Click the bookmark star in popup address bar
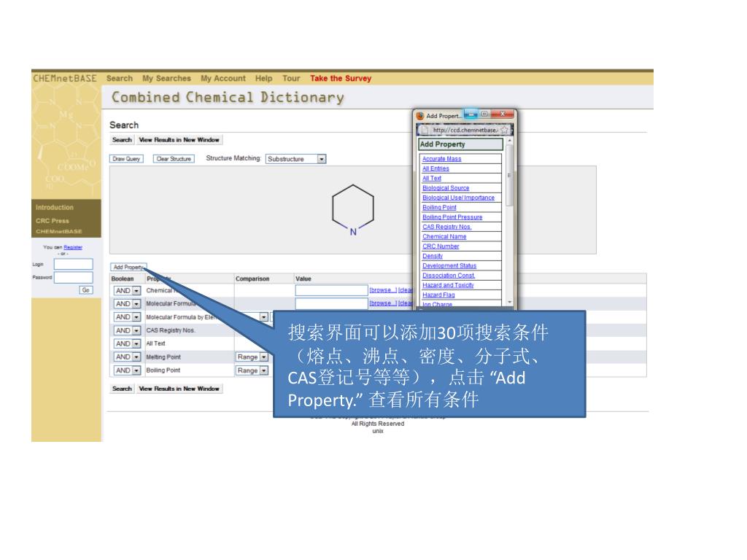The image size is (747, 560). 504,130
